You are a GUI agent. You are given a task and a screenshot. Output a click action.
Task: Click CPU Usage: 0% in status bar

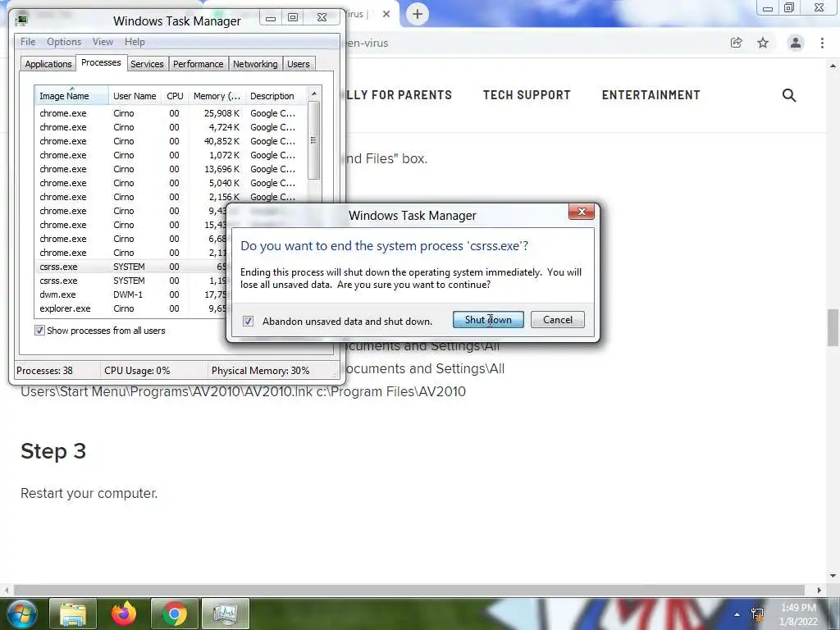[137, 371]
